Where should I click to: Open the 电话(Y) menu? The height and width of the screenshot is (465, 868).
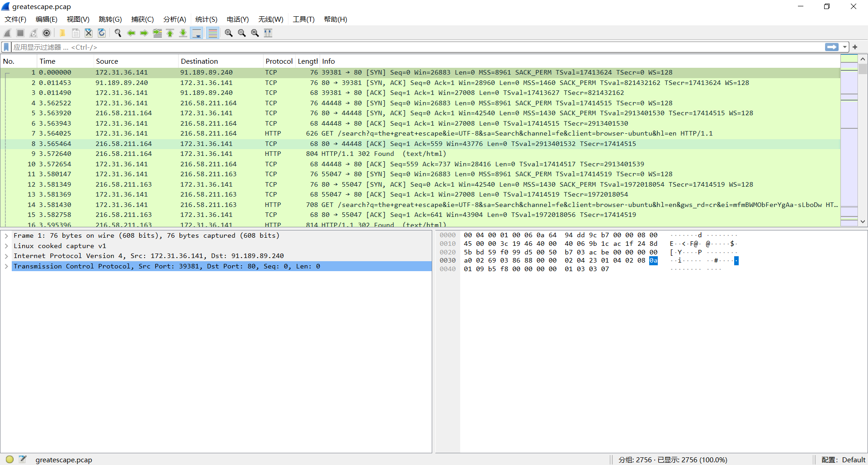click(238, 19)
